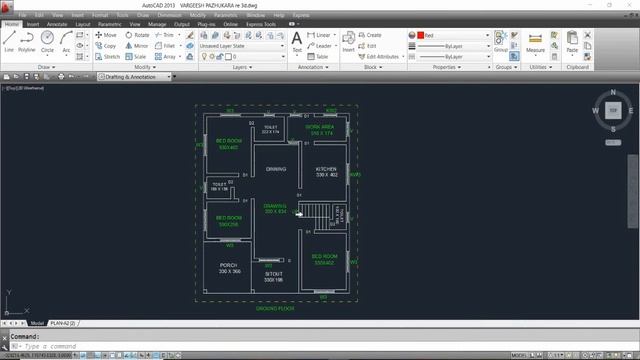Click the Insert block icon

coord(349,42)
